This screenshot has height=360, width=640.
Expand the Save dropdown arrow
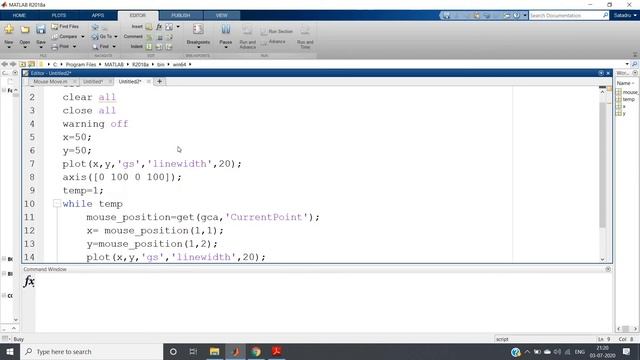pyautogui.click(x=41, y=47)
